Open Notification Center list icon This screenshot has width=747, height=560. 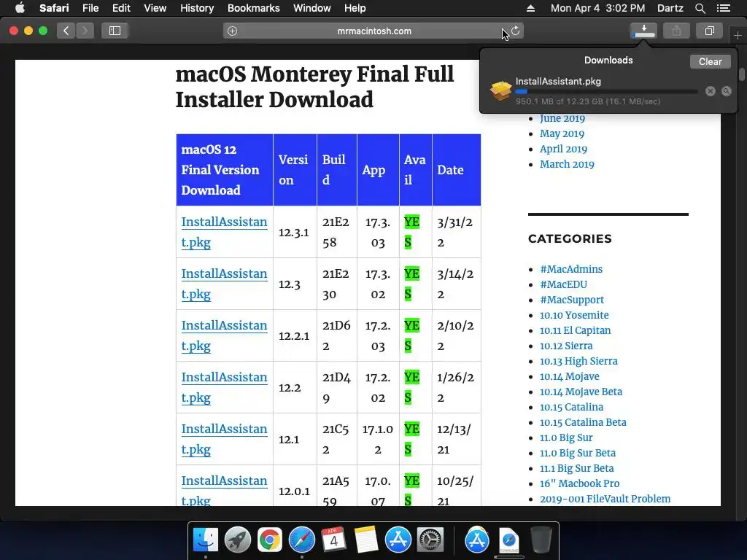(x=723, y=8)
